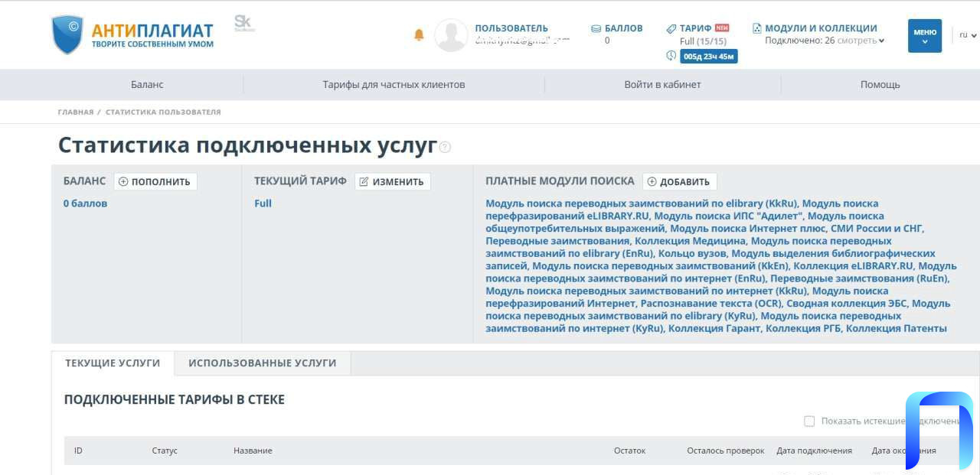Open the Переводные заимствования (RuEn) link
This screenshot has width=980, height=475.
pos(859,278)
